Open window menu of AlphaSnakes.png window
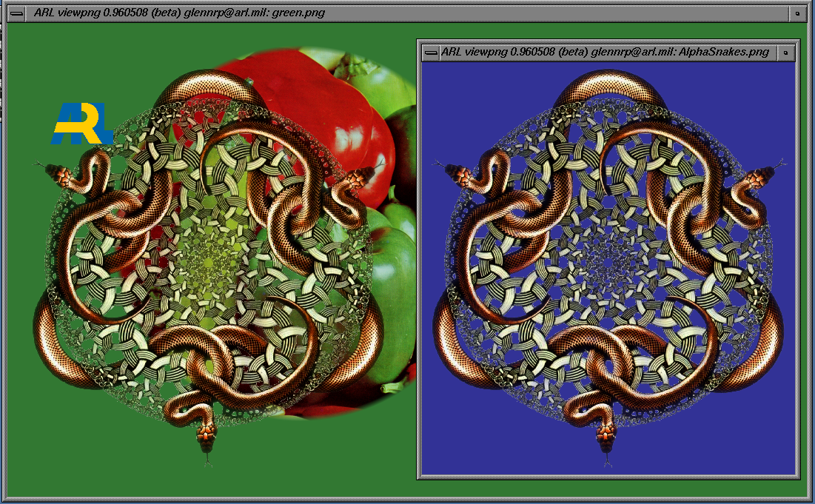 pos(430,53)
